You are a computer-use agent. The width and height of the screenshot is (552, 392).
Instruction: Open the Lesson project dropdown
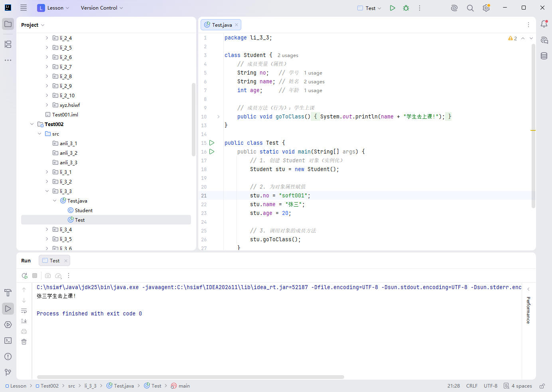coord(53,8)
